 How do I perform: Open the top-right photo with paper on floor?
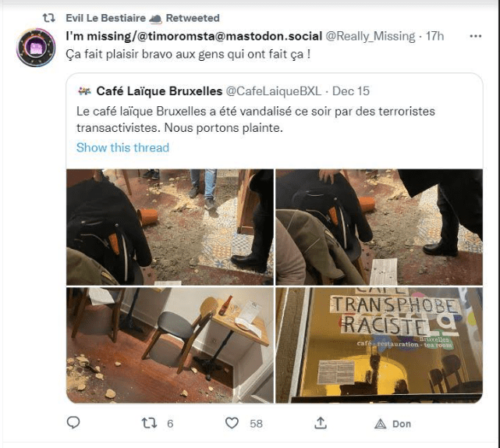pyautogui.click(x=379, y=227)
